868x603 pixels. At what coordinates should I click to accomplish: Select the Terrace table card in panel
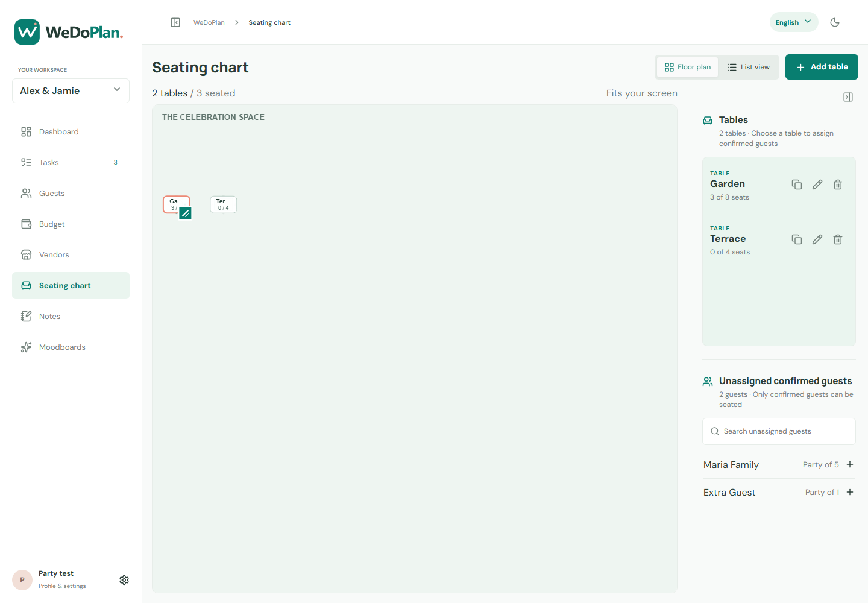pos(779,240)
